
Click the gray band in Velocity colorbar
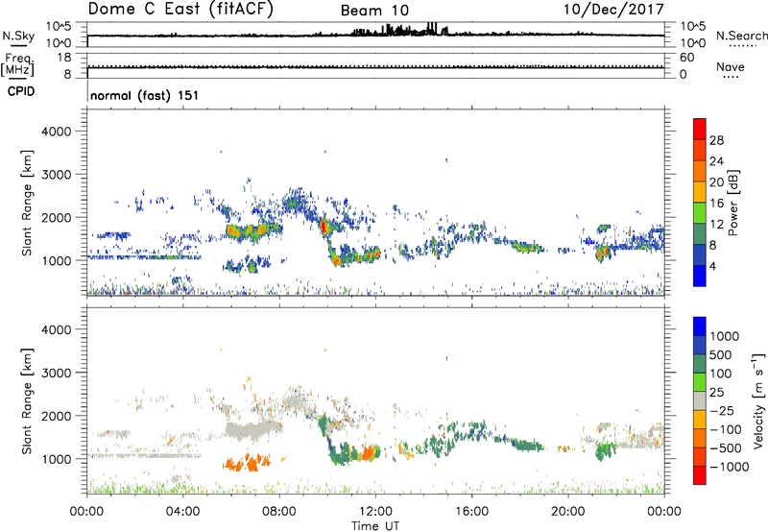[x=700, y=401]
